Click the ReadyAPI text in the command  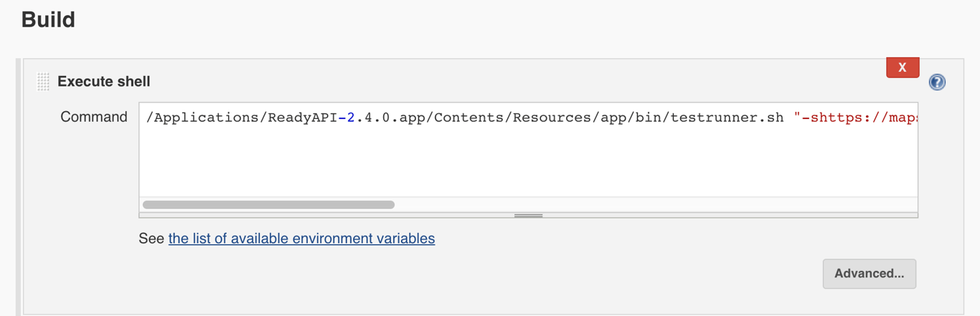point(302,118)
